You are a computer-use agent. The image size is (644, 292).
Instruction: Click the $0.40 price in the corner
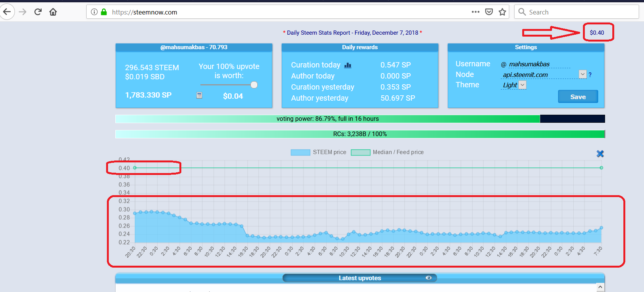pyautogui.click(x=597, y=33)
